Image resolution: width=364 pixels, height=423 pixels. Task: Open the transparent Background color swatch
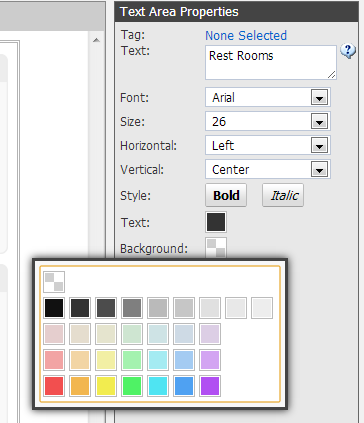point(216,248)
